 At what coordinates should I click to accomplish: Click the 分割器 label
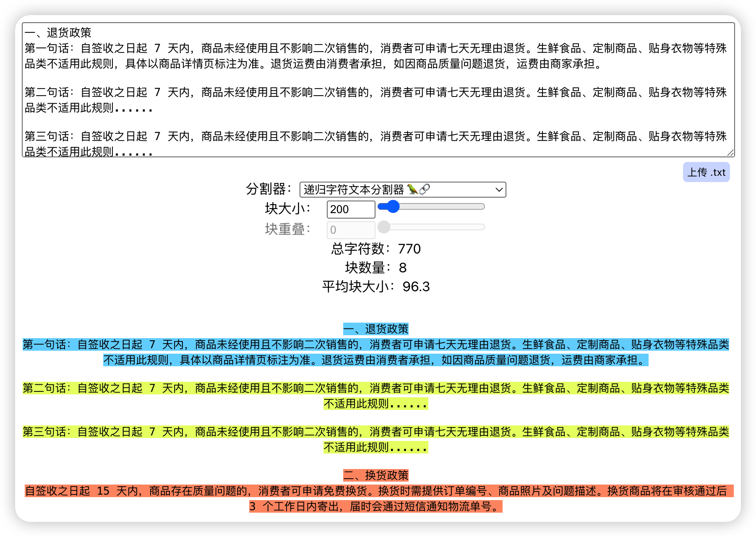click(x=269, y=189)
